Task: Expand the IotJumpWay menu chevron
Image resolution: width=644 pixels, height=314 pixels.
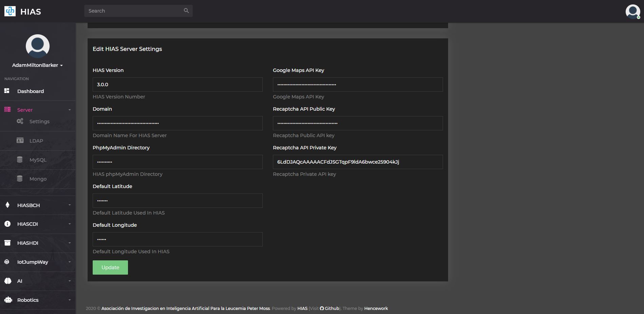Action: point(70,262)
